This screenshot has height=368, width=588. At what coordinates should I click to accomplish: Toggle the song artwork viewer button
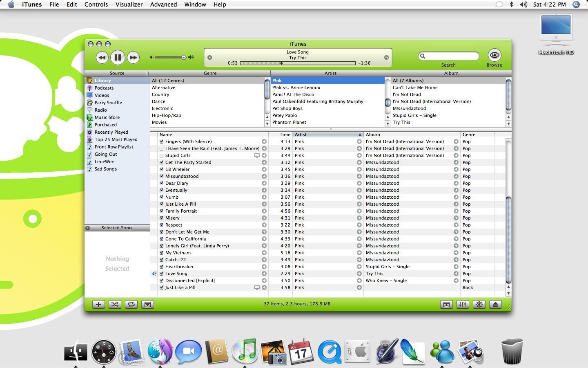point(147,304)
